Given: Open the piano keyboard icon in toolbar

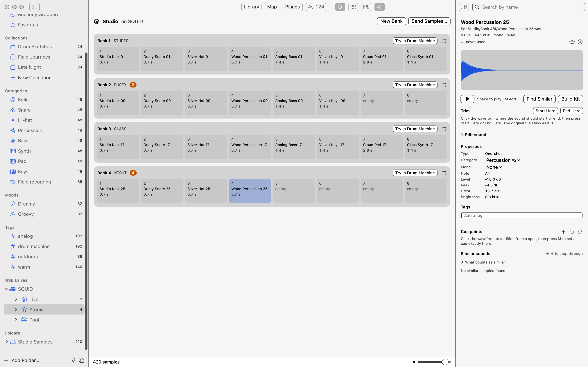Looking at the screenshot, I should 366,7.
